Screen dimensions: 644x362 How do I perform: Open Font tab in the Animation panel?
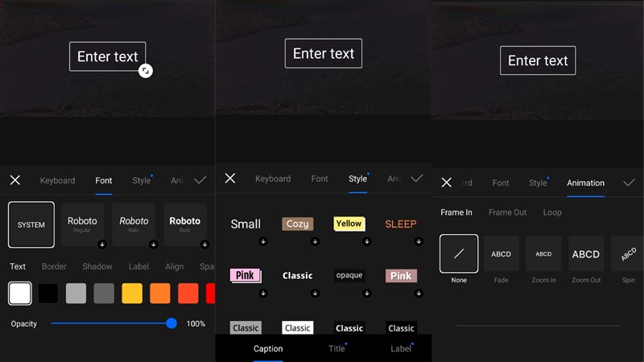(x=501, y=183)
